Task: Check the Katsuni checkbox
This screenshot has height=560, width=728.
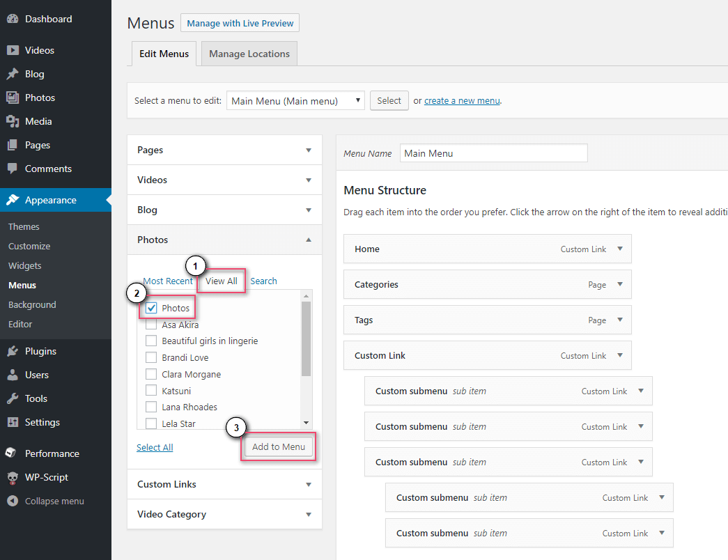Action: (151, 391)
